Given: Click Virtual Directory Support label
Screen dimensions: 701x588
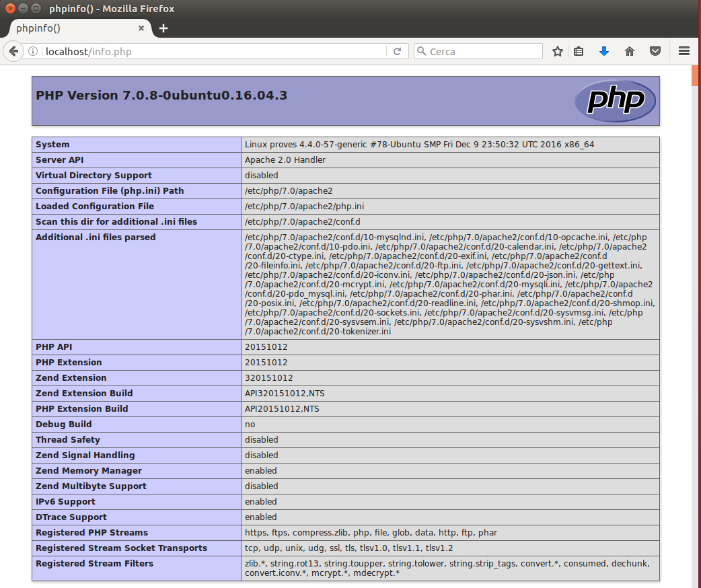Looking at the screenshot, I should [94, 176].
